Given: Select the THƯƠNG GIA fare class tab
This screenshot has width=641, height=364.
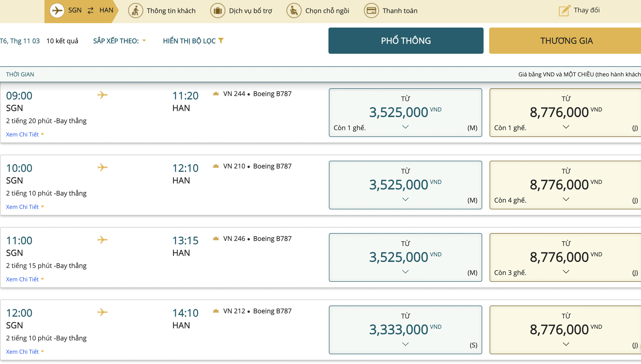Looking at the screenshot, I should [565, 41].
